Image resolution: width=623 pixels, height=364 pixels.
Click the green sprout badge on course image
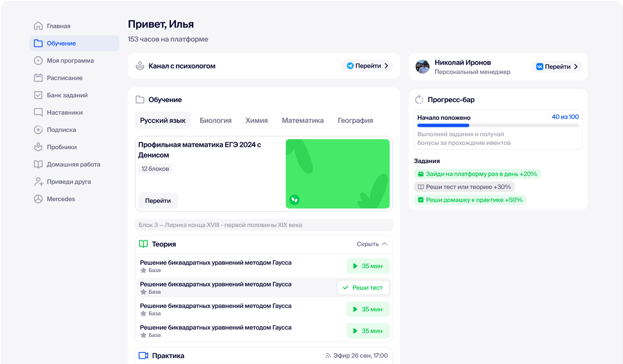295,200
